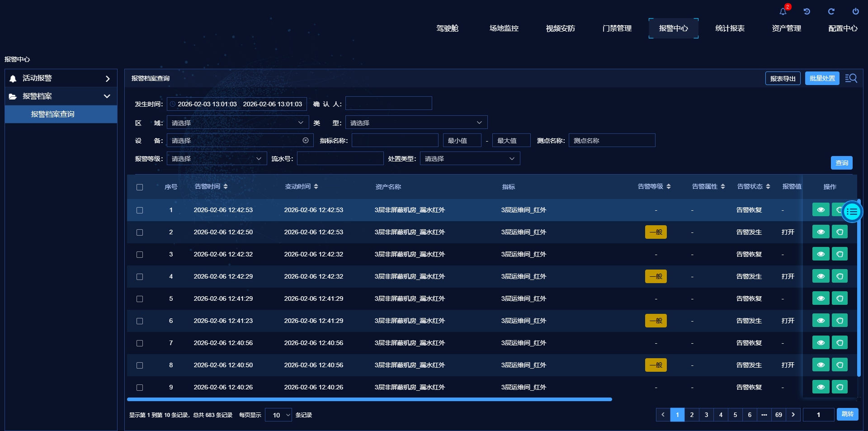
Task: Click the 报表导出 button
Action: 783,78
